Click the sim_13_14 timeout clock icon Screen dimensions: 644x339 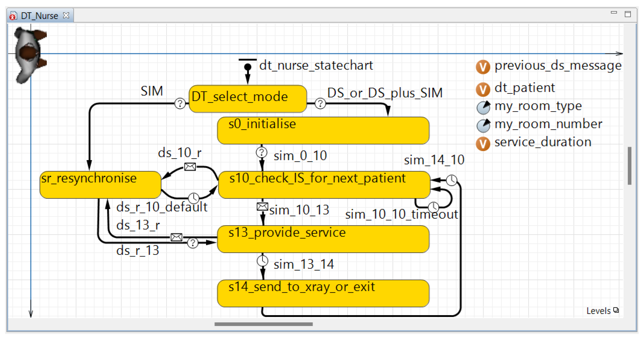click(262, 261)
